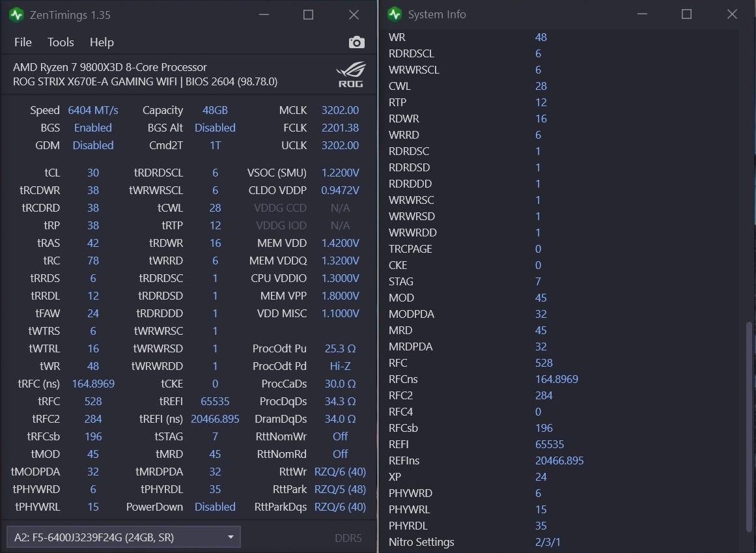Click the 6404 MT/s speed value
Screen dimensions: 756x553
[93, 110]
